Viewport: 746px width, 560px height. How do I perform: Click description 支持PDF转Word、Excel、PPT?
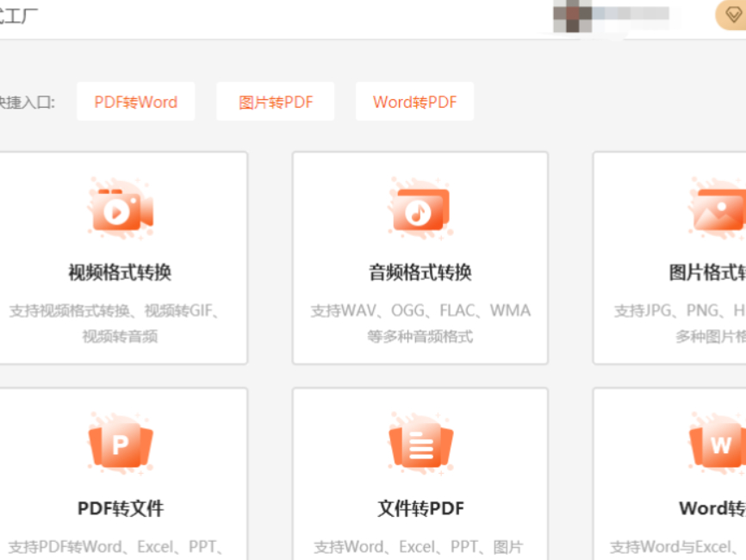pos(115,547)
